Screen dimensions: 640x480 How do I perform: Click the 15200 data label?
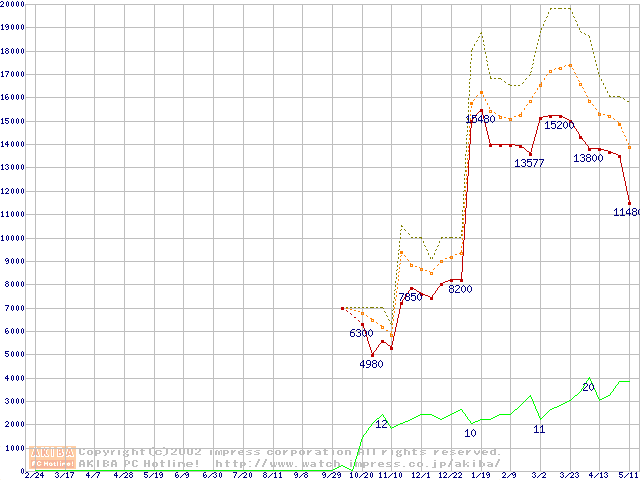pyautogui.click(x=558, y=125)
